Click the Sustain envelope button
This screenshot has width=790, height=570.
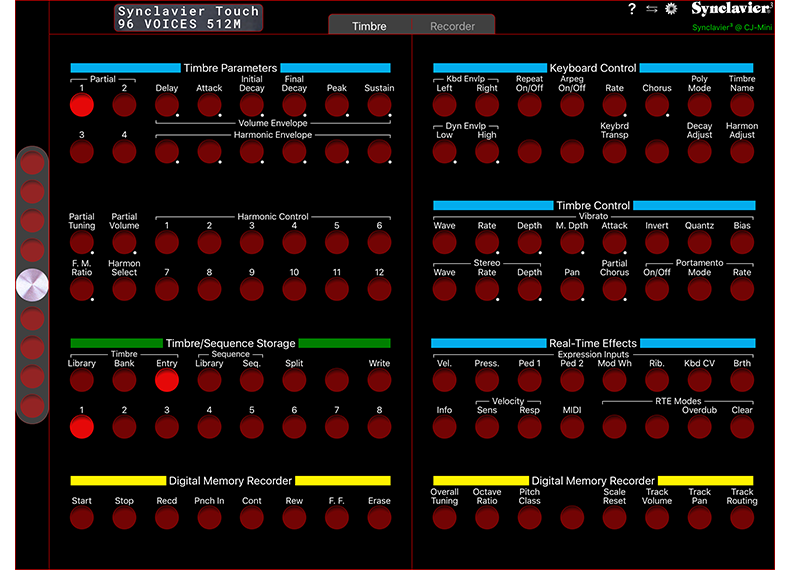(379, 105)
